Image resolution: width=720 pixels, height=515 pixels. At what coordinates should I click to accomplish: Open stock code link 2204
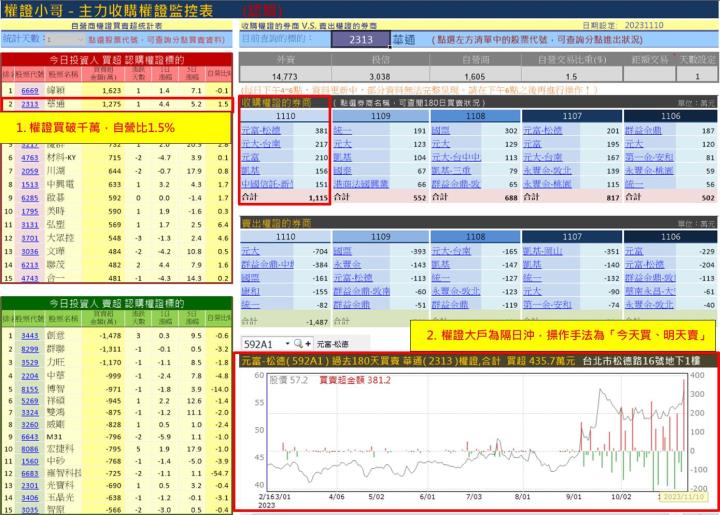30,376
